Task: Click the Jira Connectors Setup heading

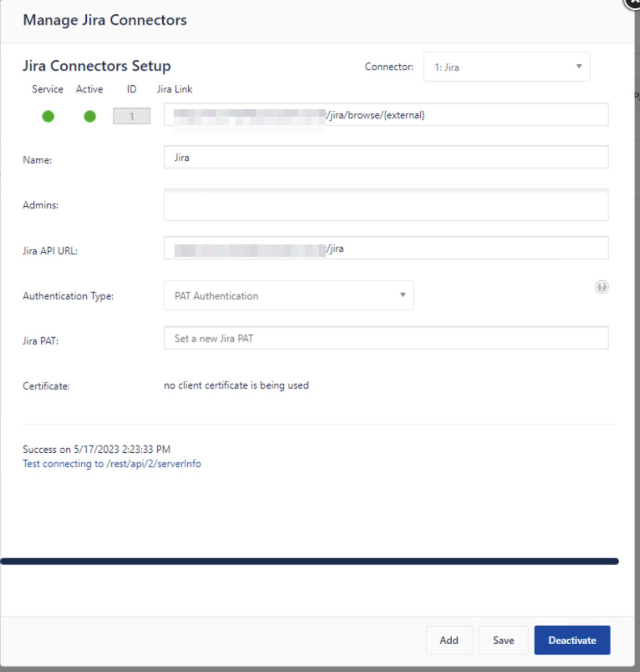Action: pyautogui.click(x=97, y=66)
